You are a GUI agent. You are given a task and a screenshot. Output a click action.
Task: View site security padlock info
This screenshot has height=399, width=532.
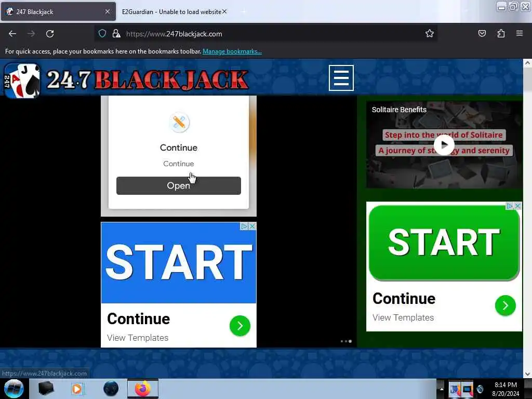point(116,33)
